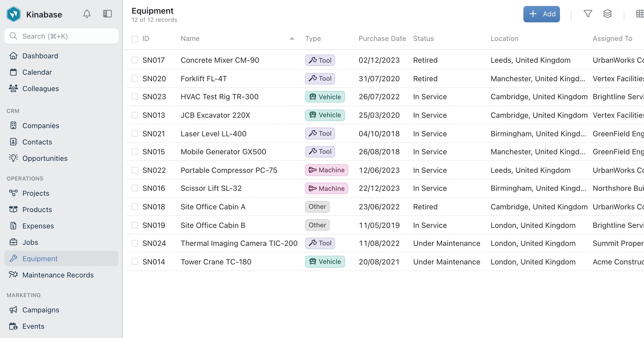Click the Contacts icon in sidebar
The width and height of the screenshot is (644, 338).
pos(13,142)
